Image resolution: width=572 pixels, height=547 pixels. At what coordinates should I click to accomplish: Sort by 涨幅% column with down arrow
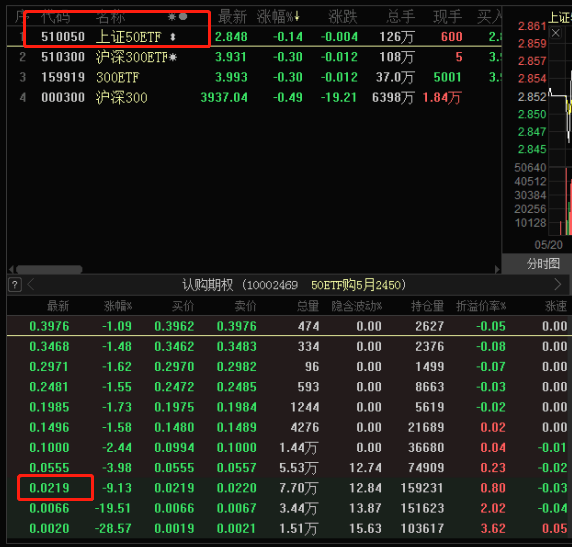(x=278, y=17)
